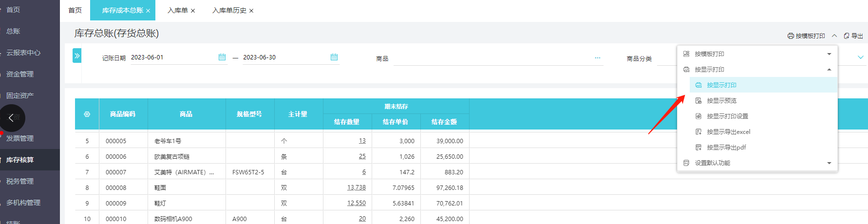Viewport: 868px width, 224px height.
Task: Click the round back arrow button in sidebar
Action: pos(12,118)
